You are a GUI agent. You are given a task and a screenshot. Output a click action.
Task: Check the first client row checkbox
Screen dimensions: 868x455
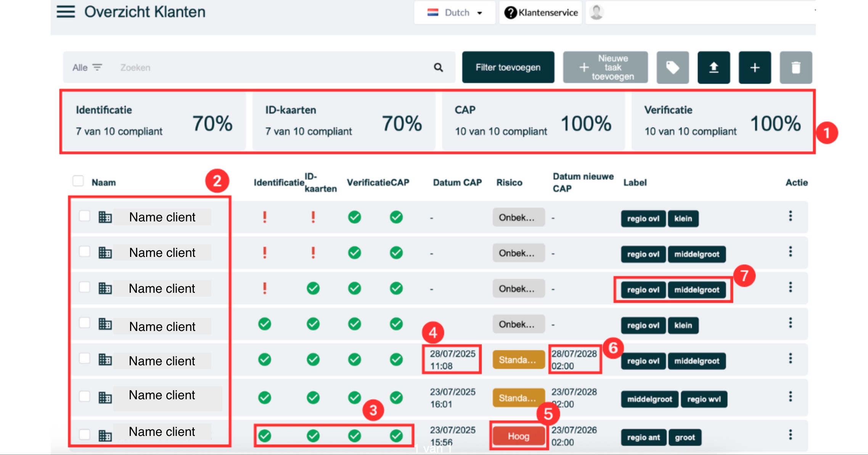click(x=84, y=216)
